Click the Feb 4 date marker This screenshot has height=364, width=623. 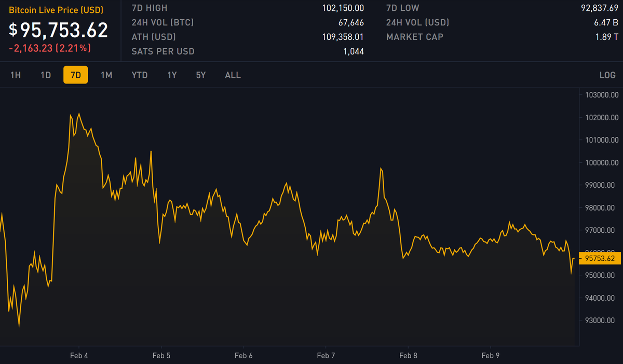coord(79,356)
